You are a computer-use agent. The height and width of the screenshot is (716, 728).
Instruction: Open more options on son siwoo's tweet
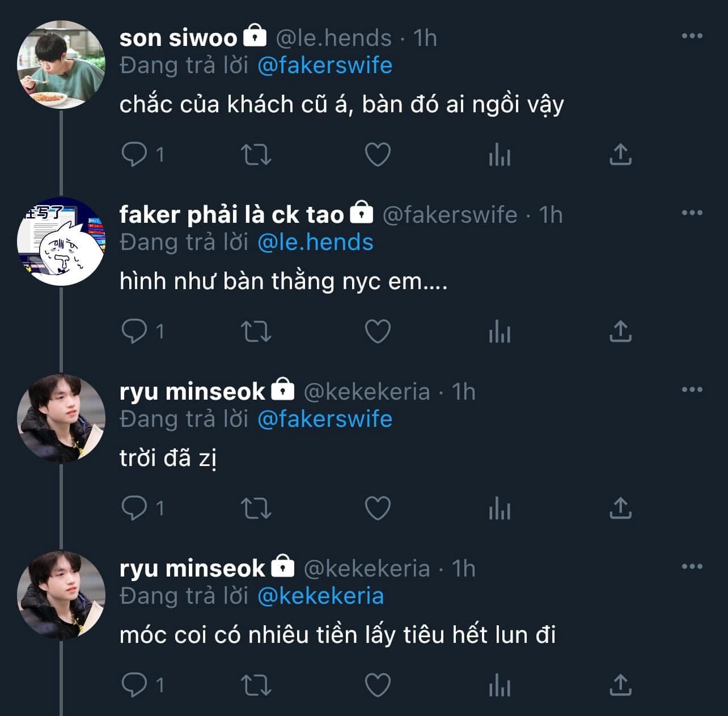coord(692,36)
